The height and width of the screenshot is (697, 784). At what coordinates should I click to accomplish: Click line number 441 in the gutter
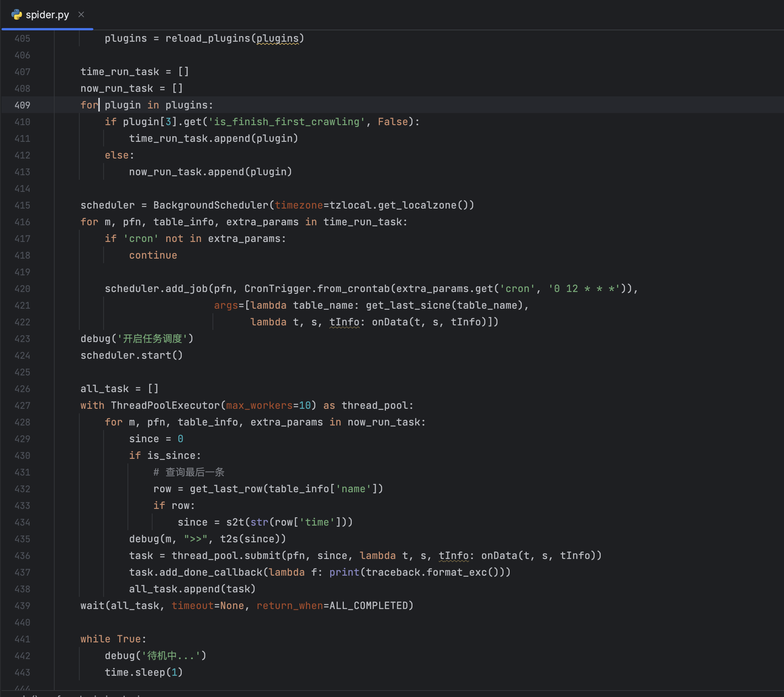click(x=22, y=639)
